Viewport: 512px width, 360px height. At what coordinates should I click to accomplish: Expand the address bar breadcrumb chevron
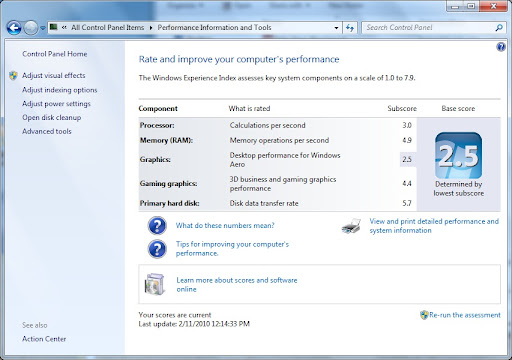(x=64, y=27)
